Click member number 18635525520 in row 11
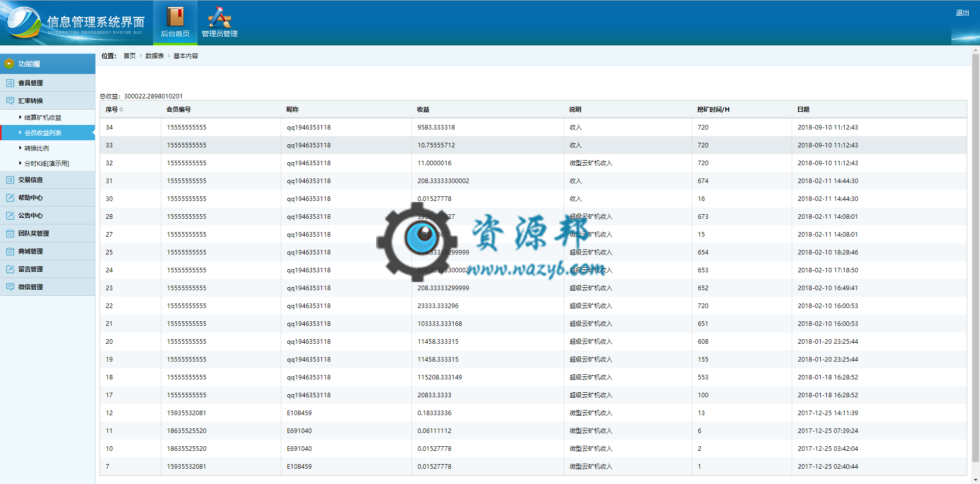Viewport: 980px width, 484px height. [x=187, y=431]
